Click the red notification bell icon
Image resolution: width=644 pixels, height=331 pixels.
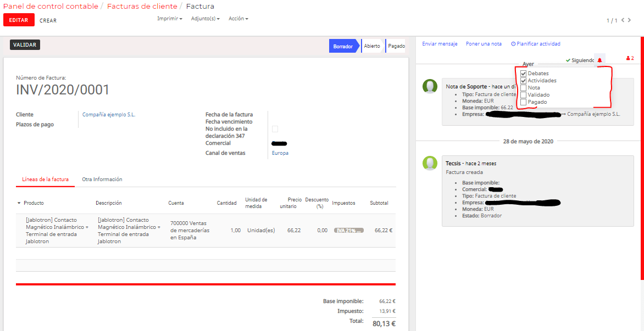599,60
